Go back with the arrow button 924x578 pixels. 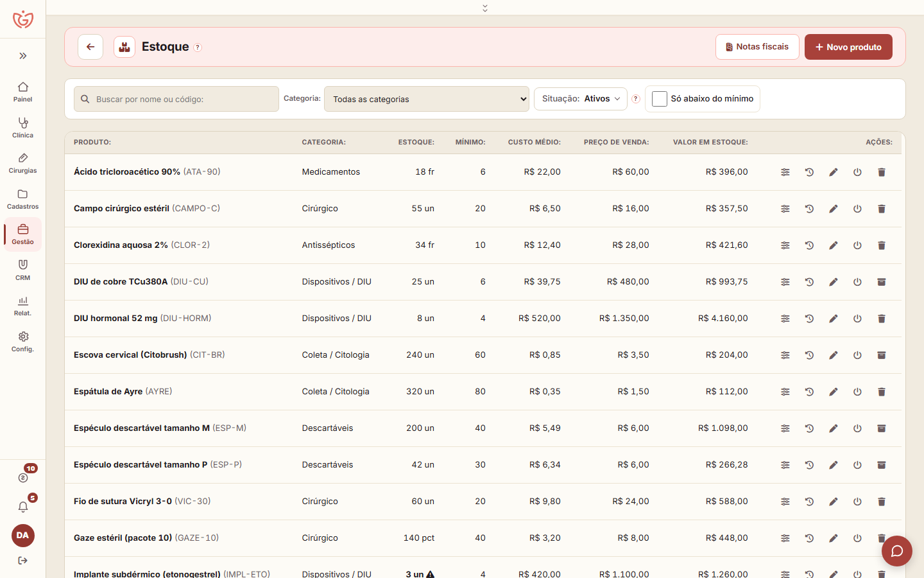click(90, 47)
